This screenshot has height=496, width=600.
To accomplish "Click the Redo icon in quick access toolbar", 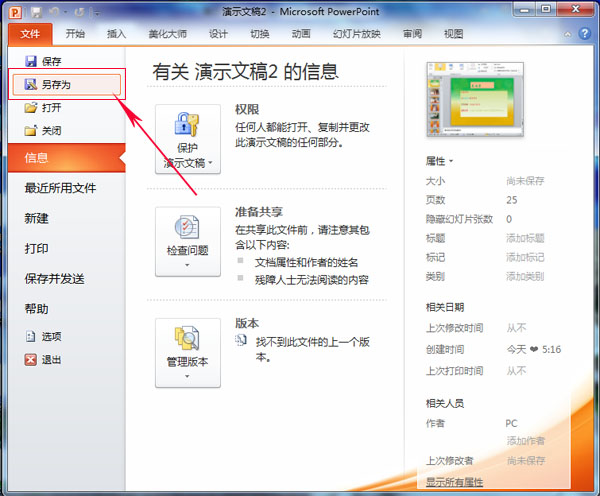I will [79, 13].
